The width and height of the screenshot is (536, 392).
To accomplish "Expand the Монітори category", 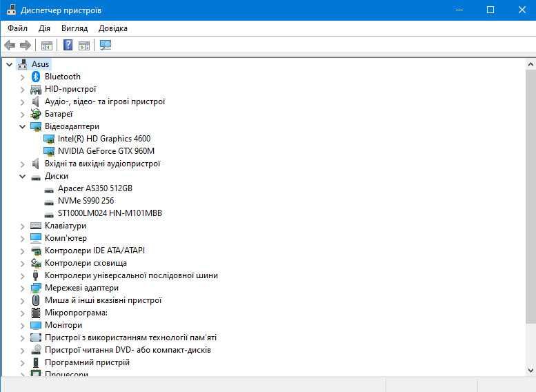I will pyautogui.click(x=23, y=326).
